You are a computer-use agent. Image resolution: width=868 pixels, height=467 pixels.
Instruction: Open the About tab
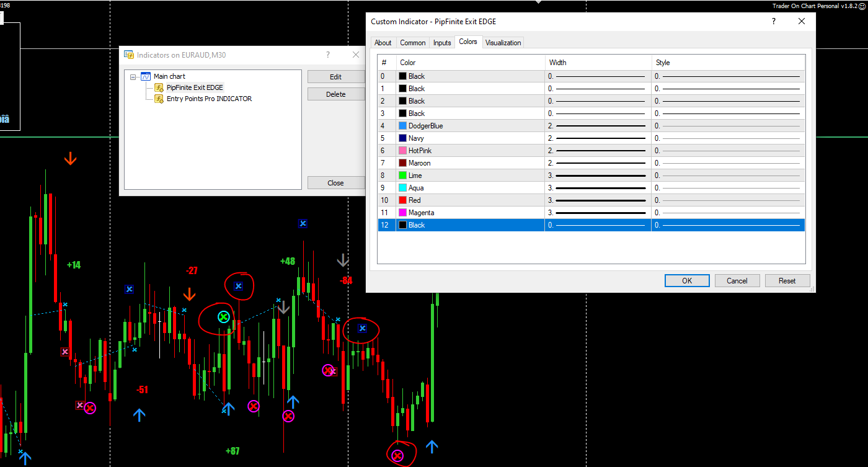(383, 43)
